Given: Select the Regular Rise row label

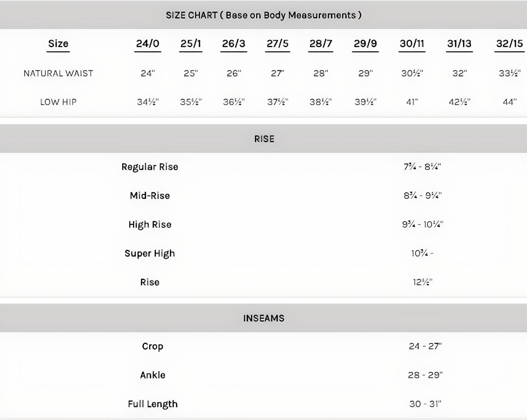Looking at the screenshot, I should 150,167.
